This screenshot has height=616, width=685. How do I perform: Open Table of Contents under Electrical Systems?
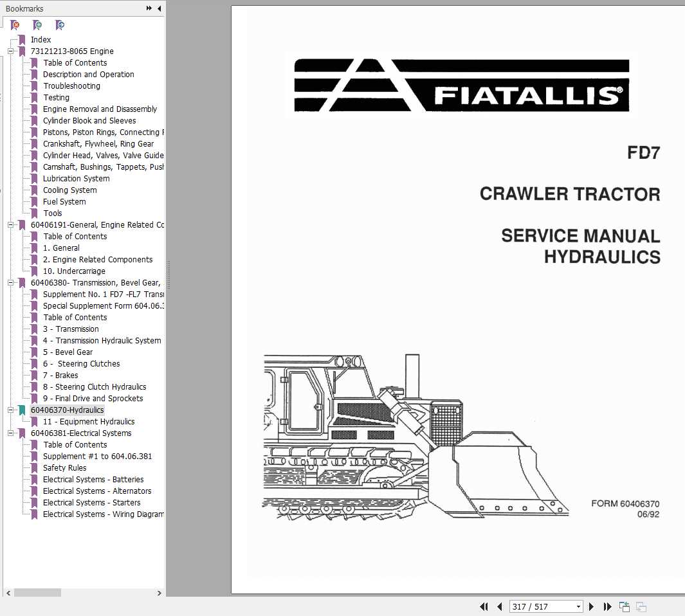(75, 445)
